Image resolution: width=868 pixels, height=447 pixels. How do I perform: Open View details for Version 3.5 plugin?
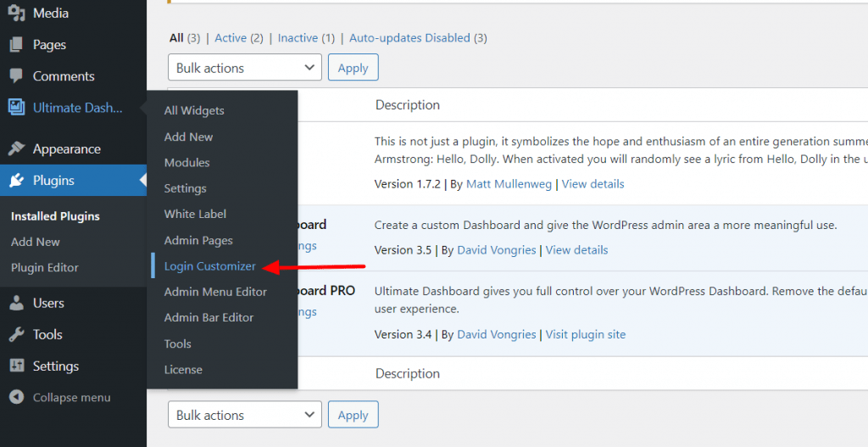click(x=576, y=250)
